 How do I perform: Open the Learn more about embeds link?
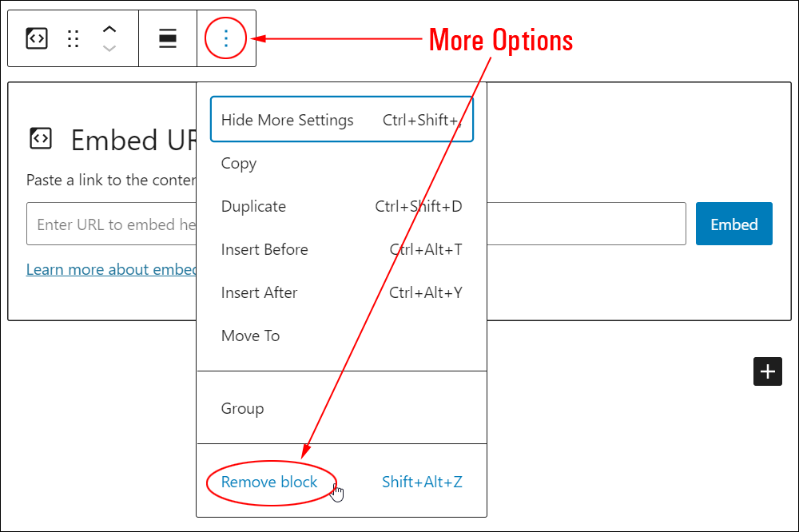click(x=111, y=269)
